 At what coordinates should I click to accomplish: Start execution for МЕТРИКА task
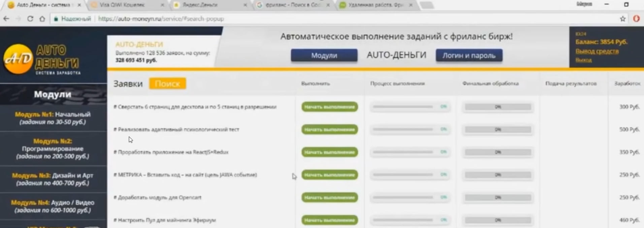click(329, 175)
